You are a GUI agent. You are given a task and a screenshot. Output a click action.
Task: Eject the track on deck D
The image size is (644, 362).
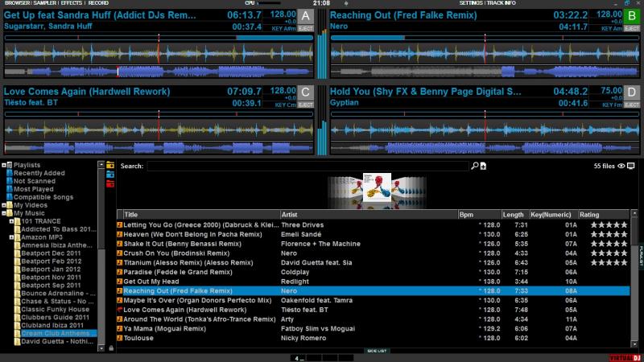(x=632, y=105)
